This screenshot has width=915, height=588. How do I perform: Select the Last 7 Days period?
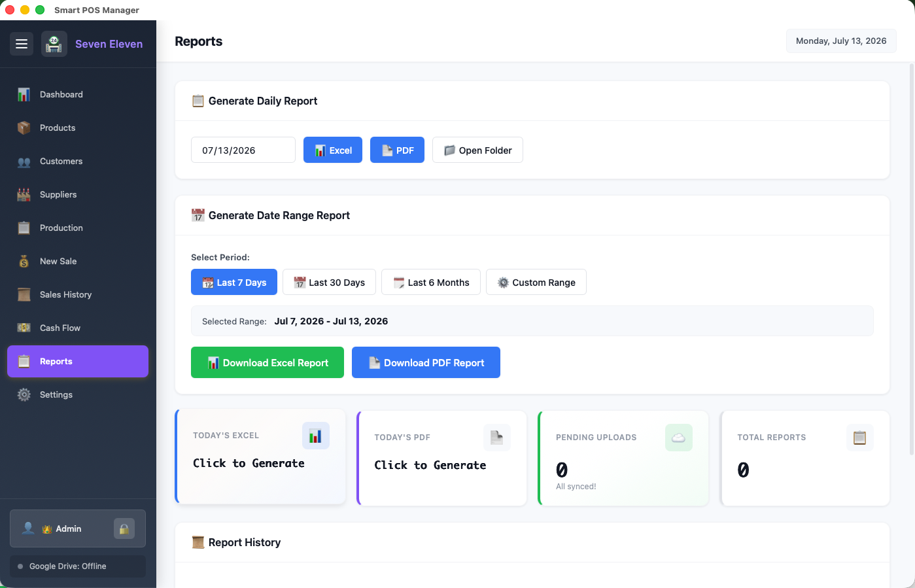(234, 282)
